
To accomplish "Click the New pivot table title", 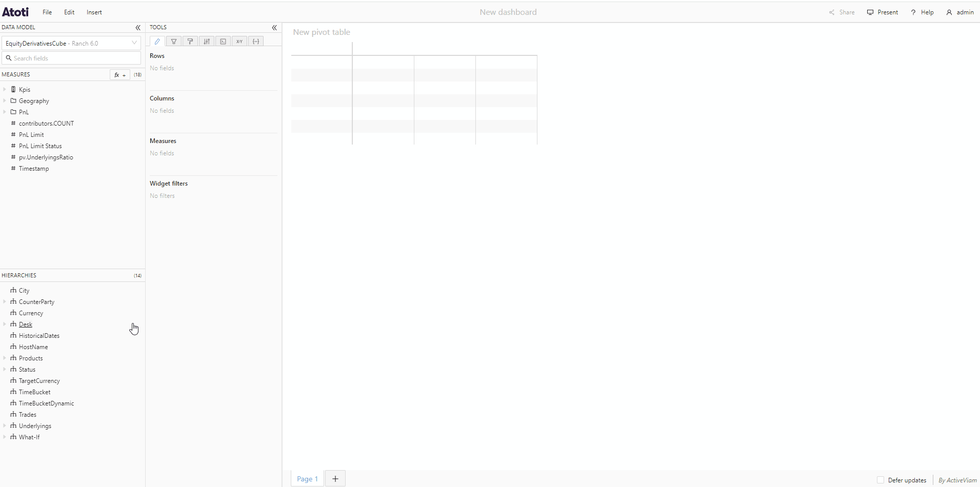I will [x=322, y=32].
